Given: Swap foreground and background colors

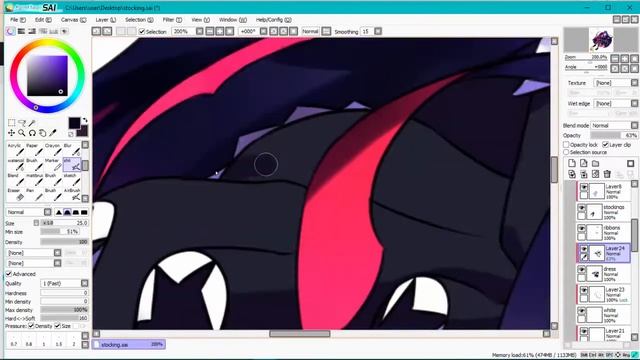Looking at the screenshot, I should (x=84, y=120).
